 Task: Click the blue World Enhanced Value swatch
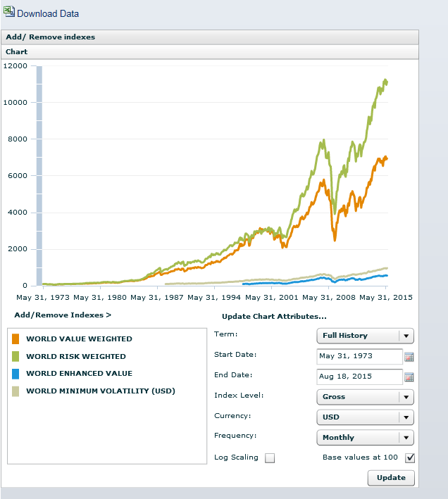(x=15, y=374)
